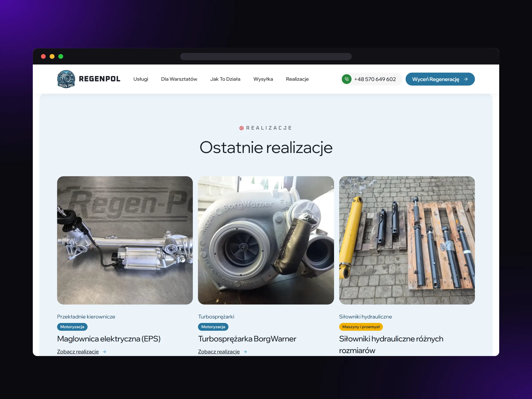Click the green phone icon
Viewport: 532px width, 399px height.
coord(346,79)
